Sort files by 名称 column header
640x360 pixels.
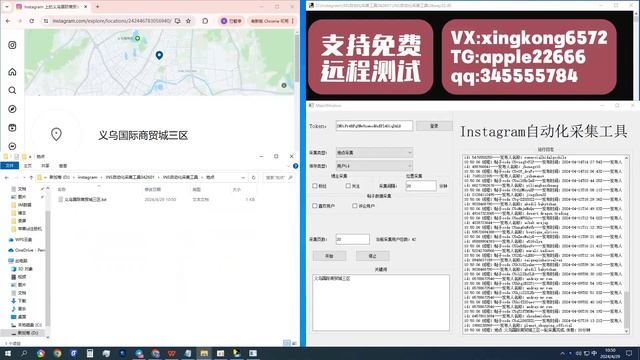(x=62, y=190)
